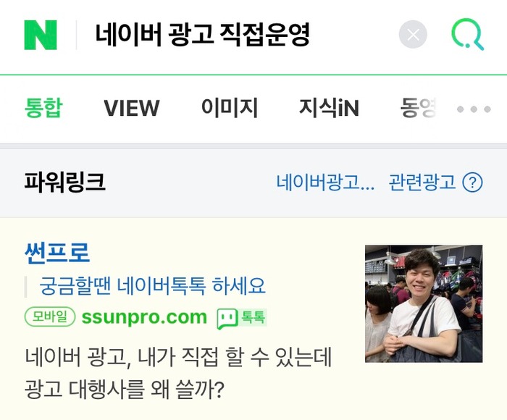Switch to the VIEW tab

coord(132,108)
